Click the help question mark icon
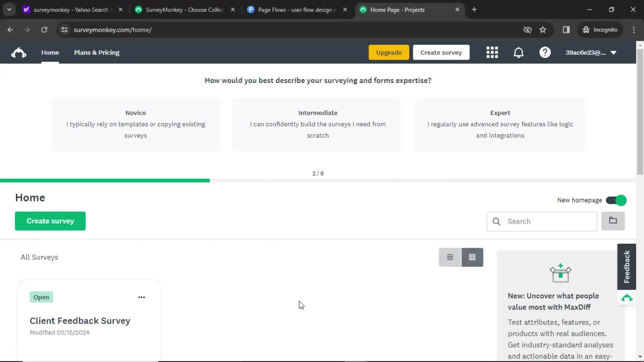 [544, 52]
